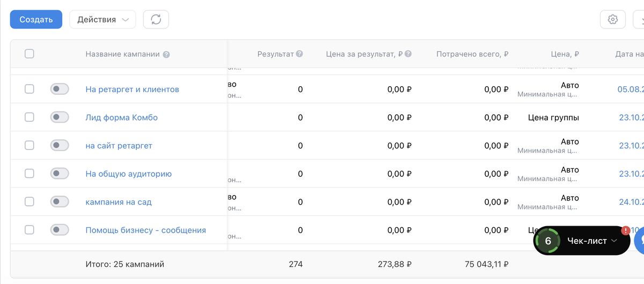Select all campaigns with header checkbox
The width and height of the screenshot is (644, 284).
(x=30, y=54)
